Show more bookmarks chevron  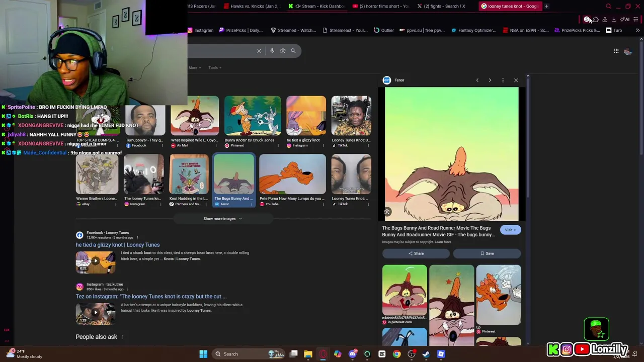(x=637, y=30)
